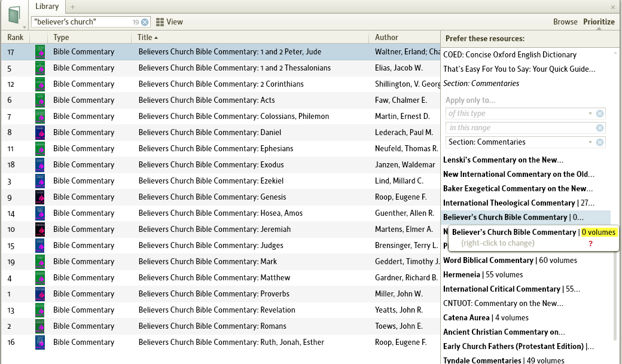Click the Jeremiah commentary cover thumbnail
The height and width of the screenshot is (364, 622).
[x=40, y=229]
